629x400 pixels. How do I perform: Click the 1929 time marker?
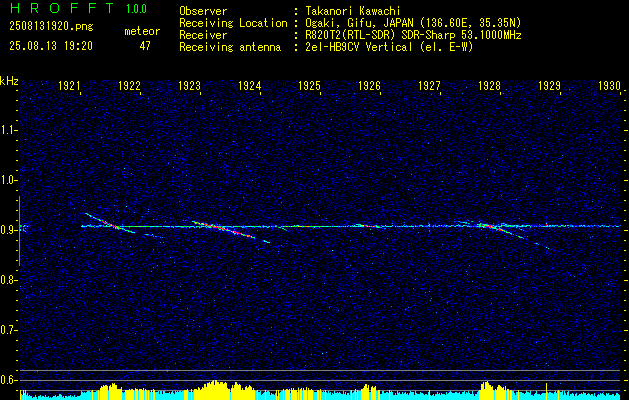coord(549,86)
